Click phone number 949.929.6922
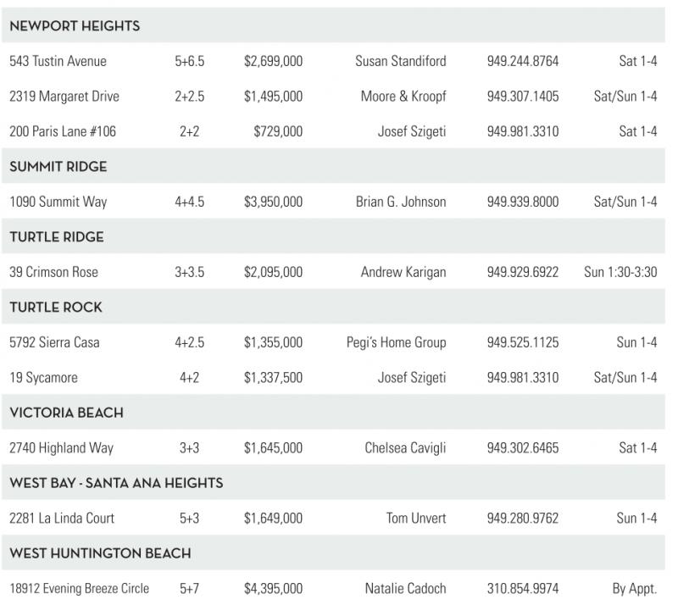This screenshot has width=678, height=616. point(523,273)
